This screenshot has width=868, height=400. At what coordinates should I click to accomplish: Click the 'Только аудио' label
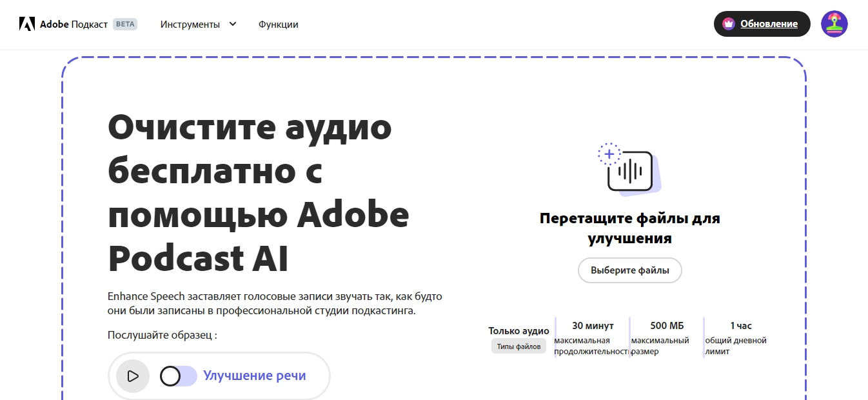tap(518, 331)
